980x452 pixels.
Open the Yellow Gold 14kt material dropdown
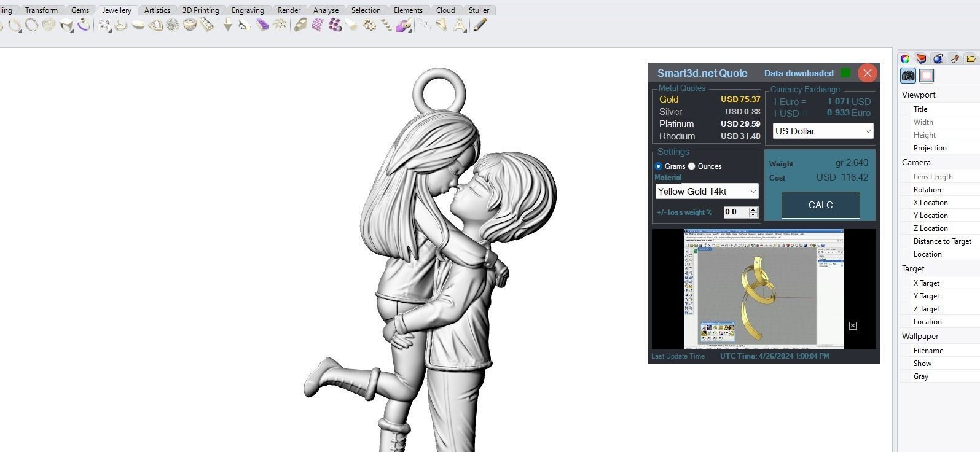coord(707,192)
